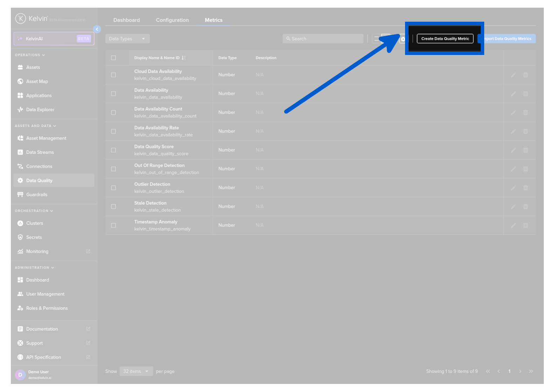The width and height of the screenshot is (555, 392).
Task: Switch to the Configuration tab
Action: 172,20
